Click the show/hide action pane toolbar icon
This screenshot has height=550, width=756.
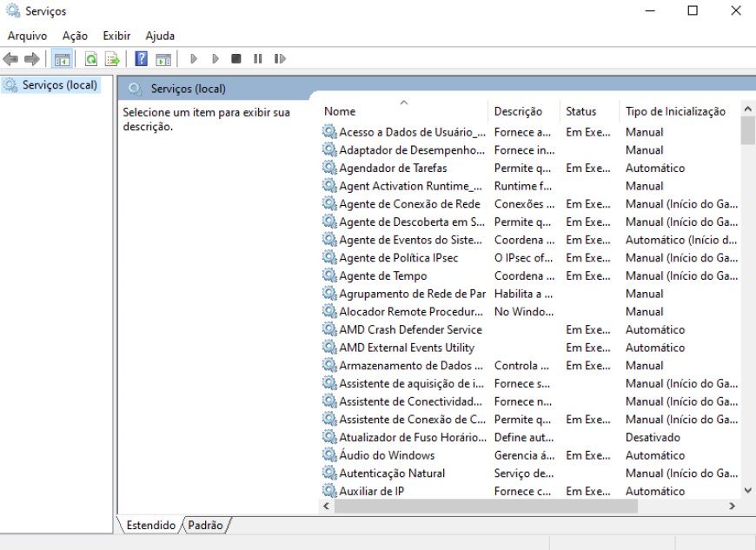[x=163, y=59]
